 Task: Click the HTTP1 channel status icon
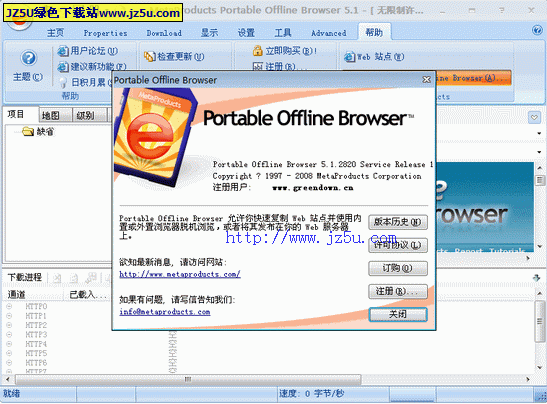[x=9, y=316]
